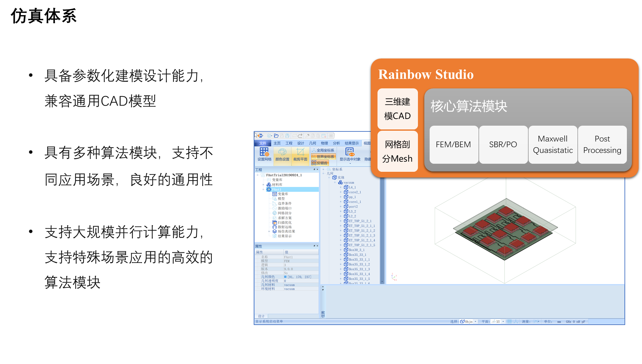
Task: Expand the 材料库 materials tree node
Action: 263,185
